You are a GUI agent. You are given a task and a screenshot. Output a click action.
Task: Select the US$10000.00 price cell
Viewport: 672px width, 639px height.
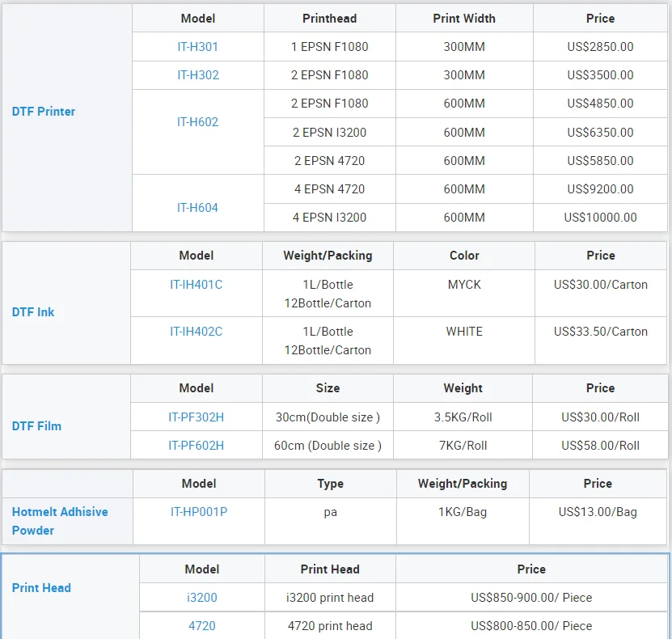tap(600, 218)
